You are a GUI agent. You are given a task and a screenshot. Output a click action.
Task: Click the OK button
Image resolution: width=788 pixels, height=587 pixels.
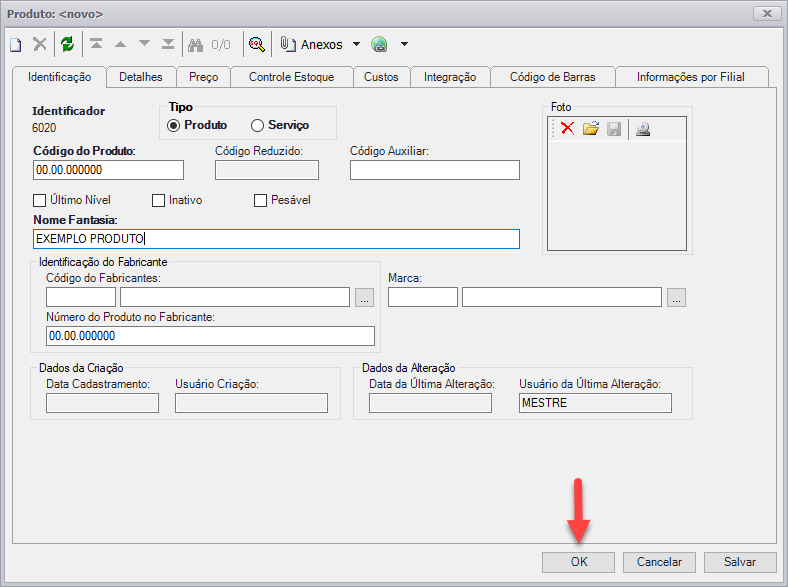click(x=578, y=562)
